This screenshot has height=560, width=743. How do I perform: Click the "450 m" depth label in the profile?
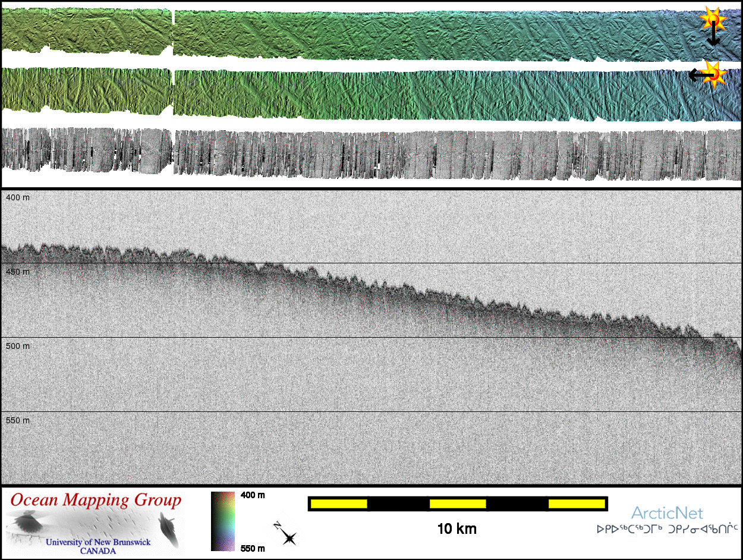17,272
